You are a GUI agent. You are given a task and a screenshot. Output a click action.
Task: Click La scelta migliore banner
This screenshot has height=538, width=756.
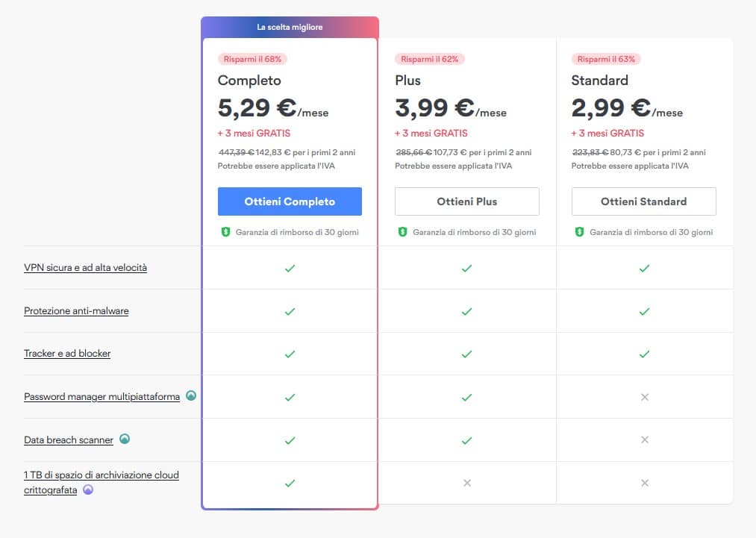(290, 27)
